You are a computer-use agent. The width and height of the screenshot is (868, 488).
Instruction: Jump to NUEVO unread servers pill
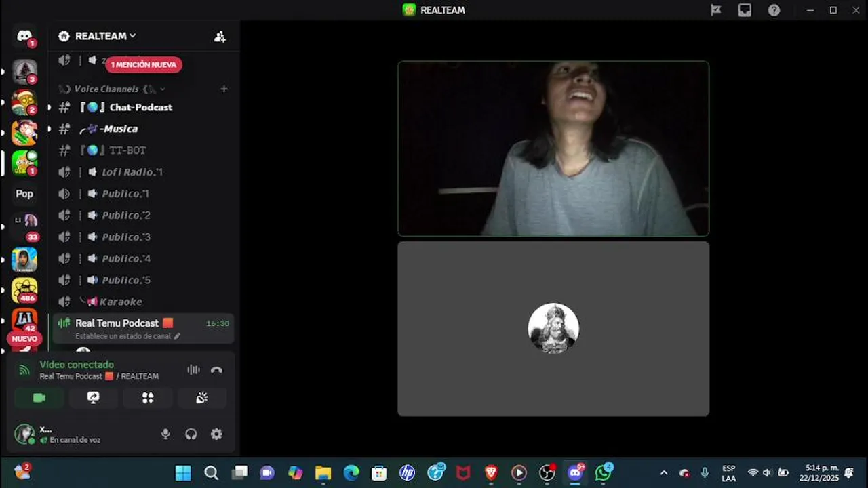click(24, 339)
